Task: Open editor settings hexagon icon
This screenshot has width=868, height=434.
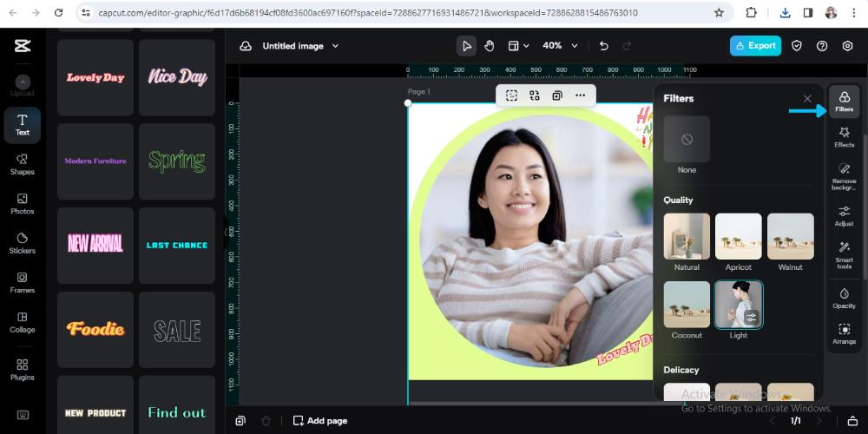Action: [847, 46]
